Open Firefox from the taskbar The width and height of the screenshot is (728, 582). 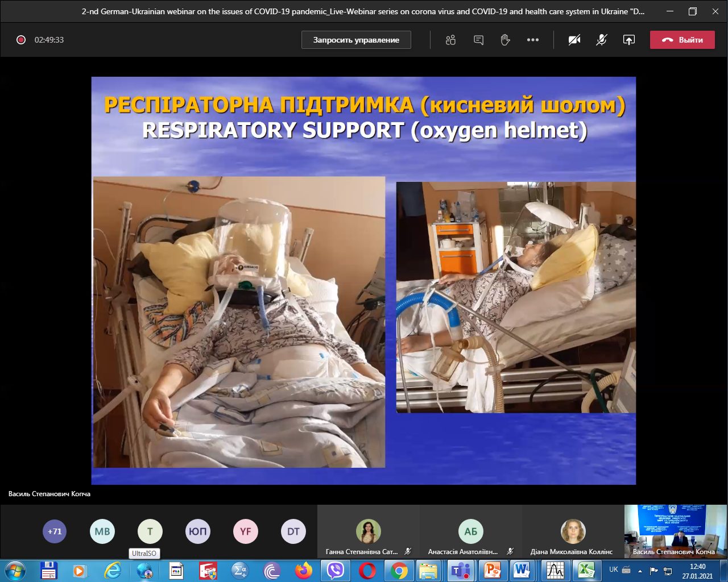(x=304, y=570)
